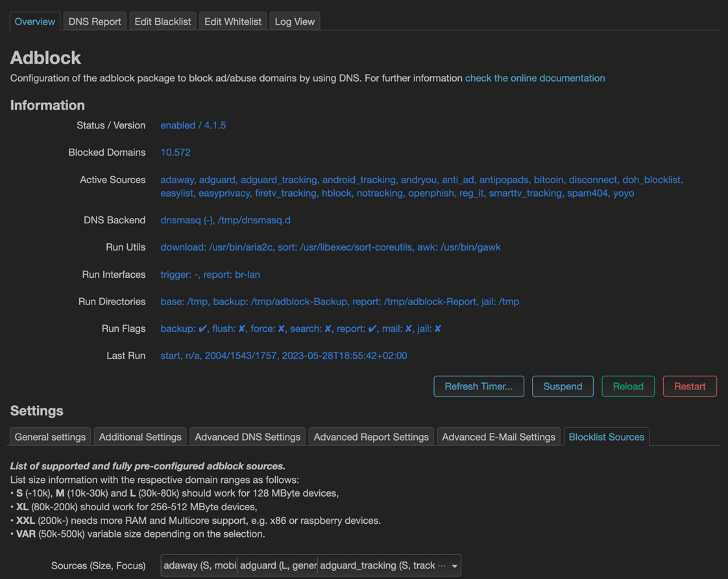The image size is (728, 579).
Task: Select the Overview tab
Action: tap(35, 21)
